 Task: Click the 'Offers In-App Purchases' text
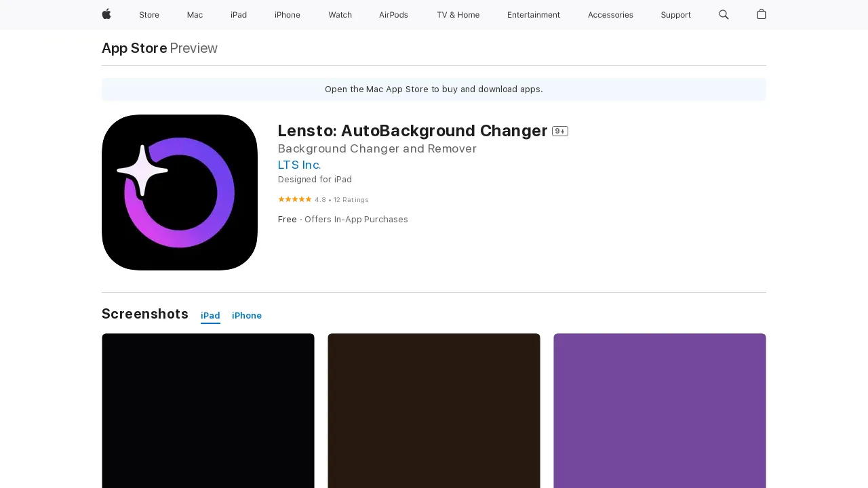tap(356, 220)
